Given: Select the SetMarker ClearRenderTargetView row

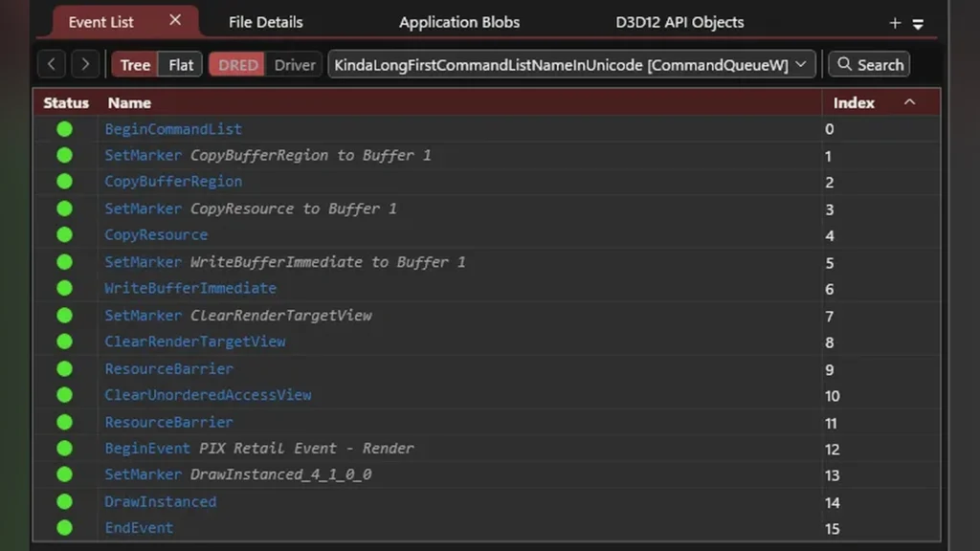Looking at the screenshot, I should (487, 316).
